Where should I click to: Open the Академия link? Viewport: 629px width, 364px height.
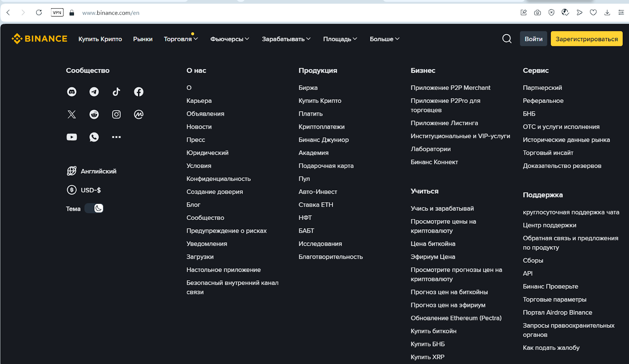click(x=313, y=153)
